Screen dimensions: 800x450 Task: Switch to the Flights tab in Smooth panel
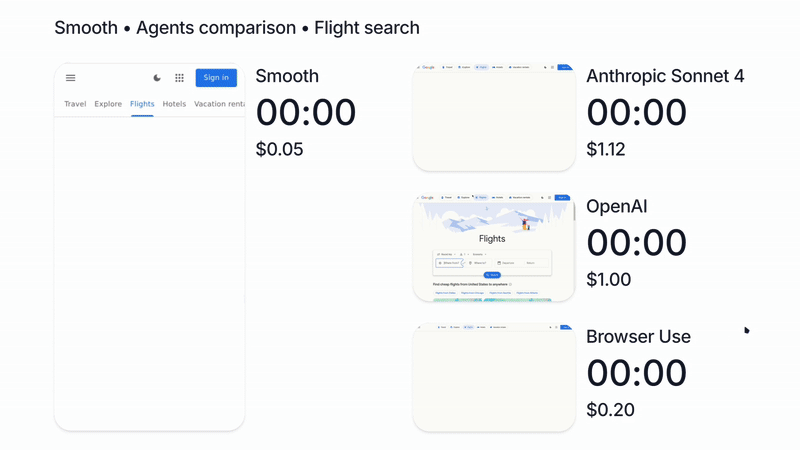142,104
